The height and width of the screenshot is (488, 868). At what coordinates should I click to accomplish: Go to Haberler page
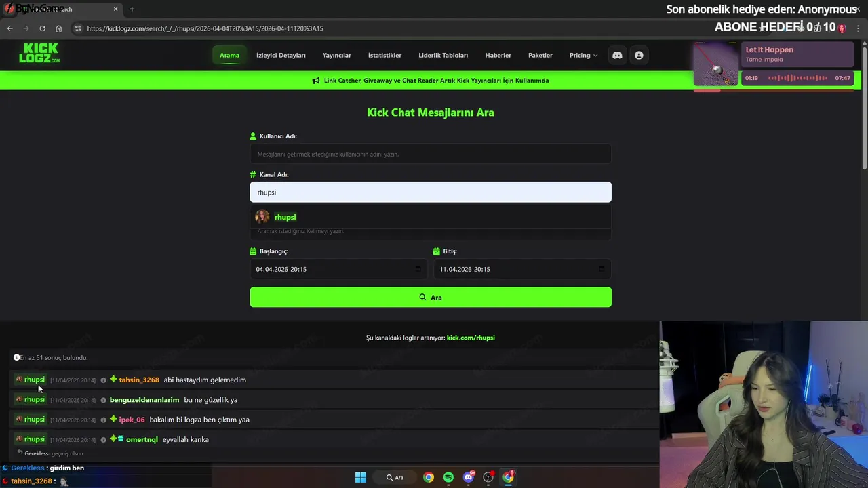click(x=498, y=55)
